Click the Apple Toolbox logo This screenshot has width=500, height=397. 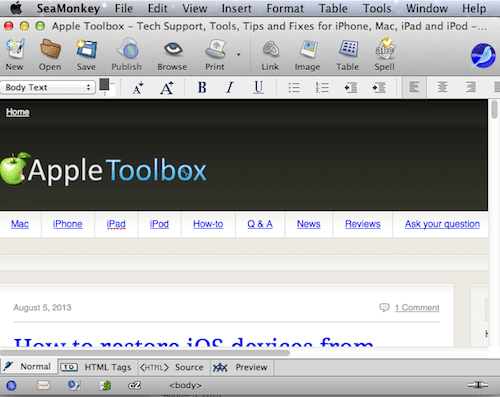click(103, 170)
